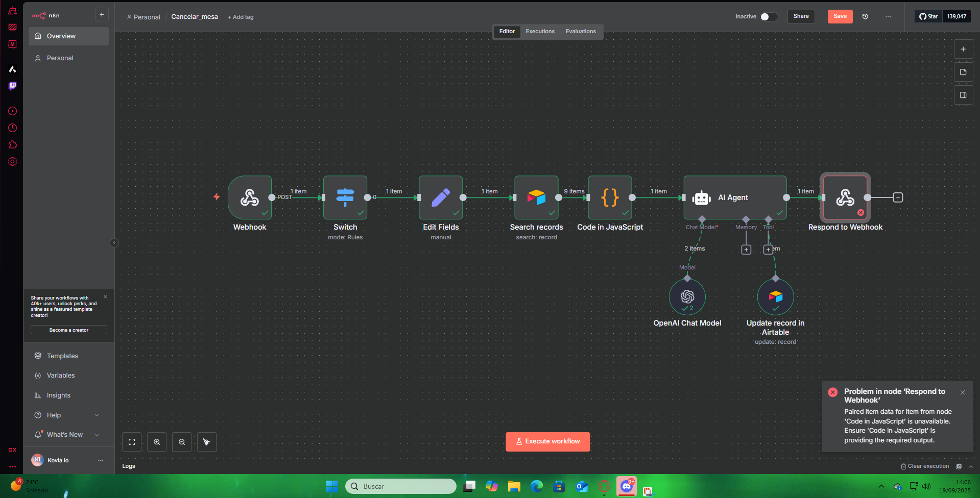
Task: Switch to the Executions tab
Action: [x=540, y=32]
